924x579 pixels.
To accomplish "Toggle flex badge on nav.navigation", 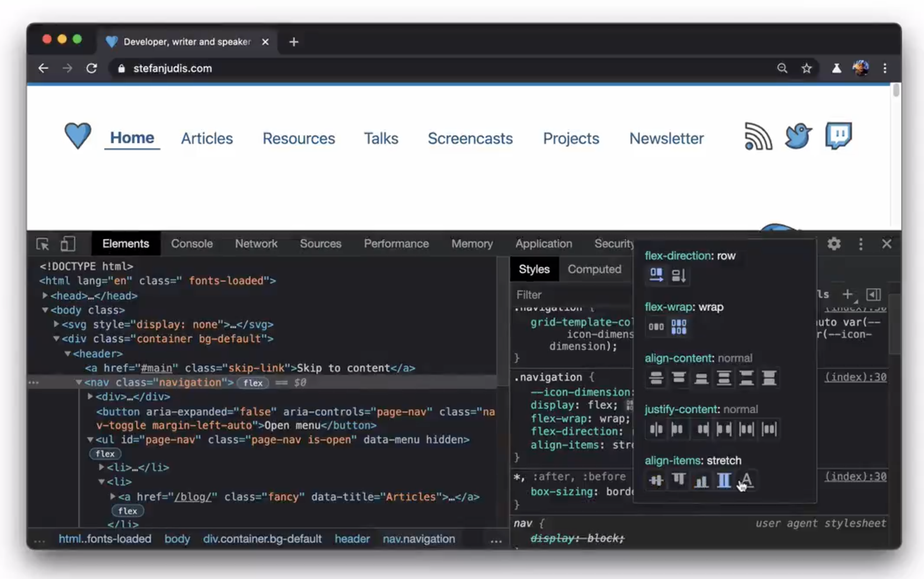I will [253, 382].
